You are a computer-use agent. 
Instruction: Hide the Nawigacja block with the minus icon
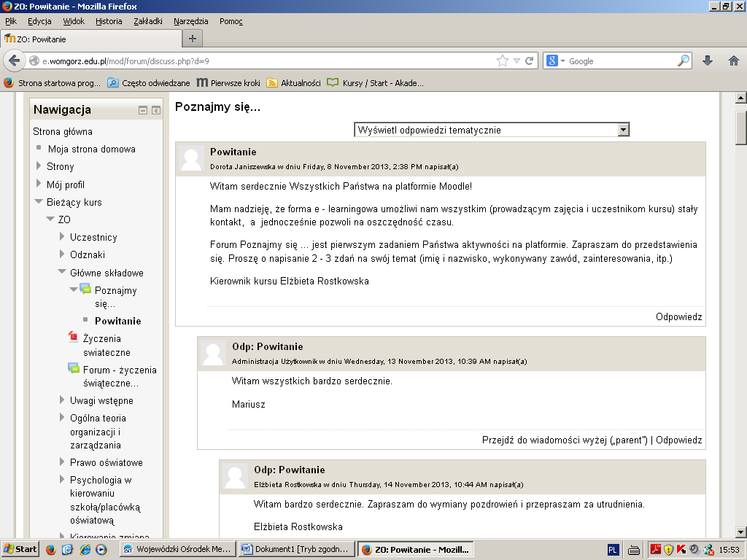142,111
